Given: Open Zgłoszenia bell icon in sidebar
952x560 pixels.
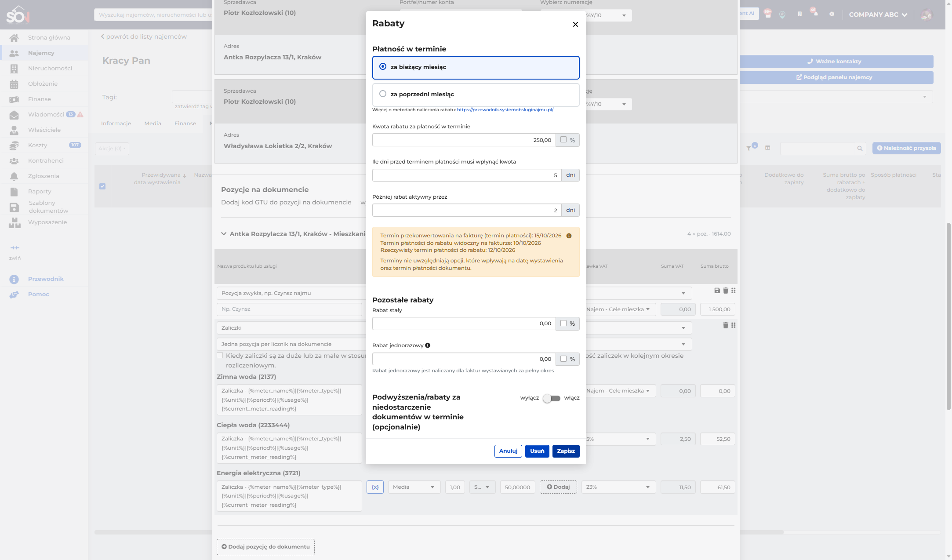Looking at the screenshot, I should point(14,176).
